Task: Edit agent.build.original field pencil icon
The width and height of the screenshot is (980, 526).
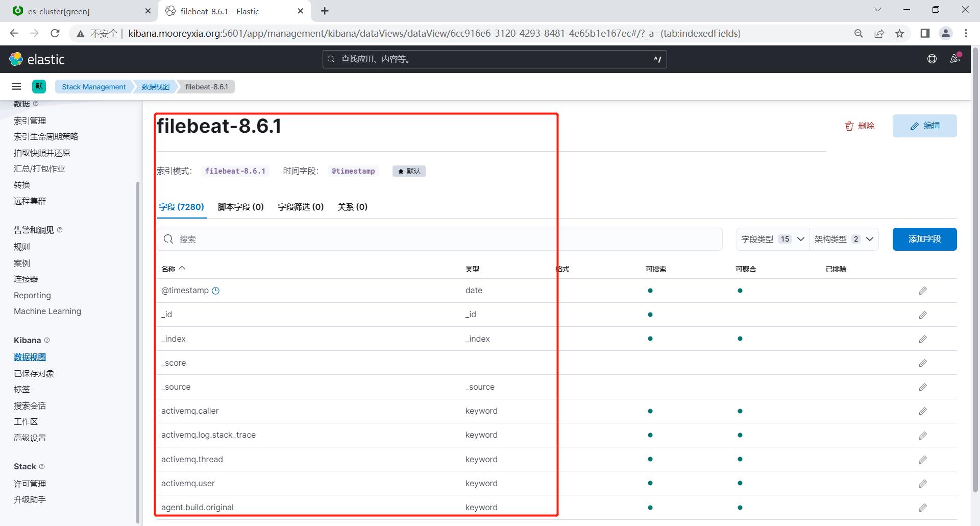Action: [x=922, y=508]
